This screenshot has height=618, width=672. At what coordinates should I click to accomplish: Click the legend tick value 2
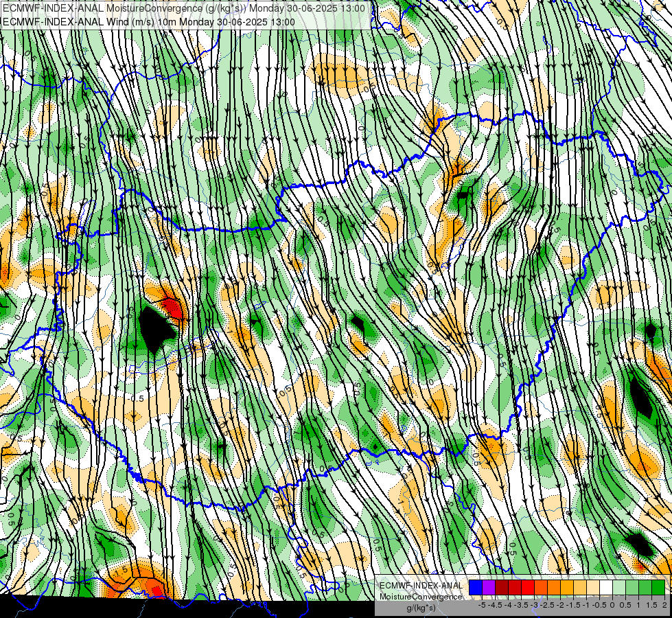point(664,605)
